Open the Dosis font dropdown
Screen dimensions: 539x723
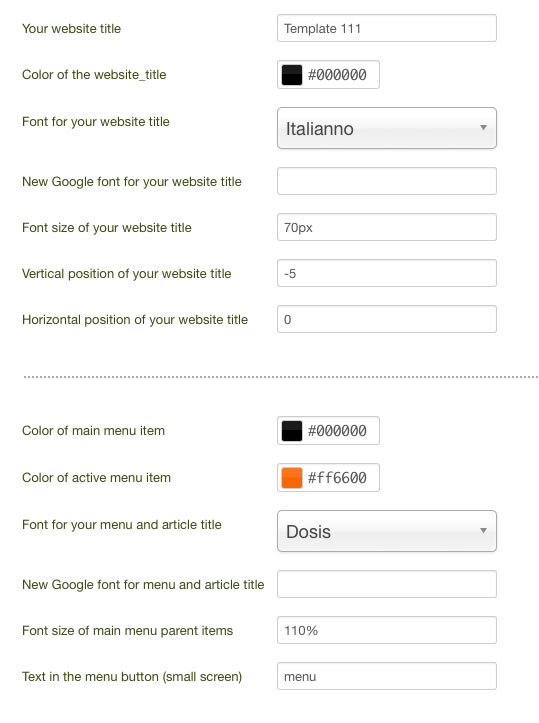tap(386, 531)
